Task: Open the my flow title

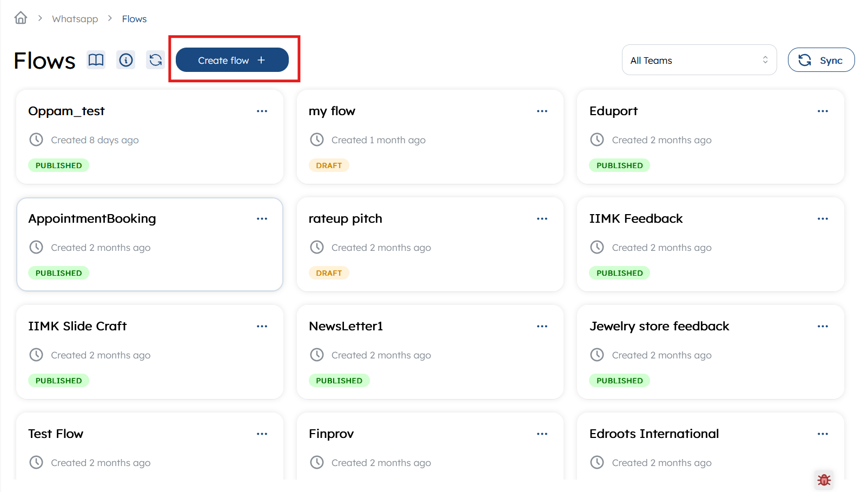Action: 332,111
